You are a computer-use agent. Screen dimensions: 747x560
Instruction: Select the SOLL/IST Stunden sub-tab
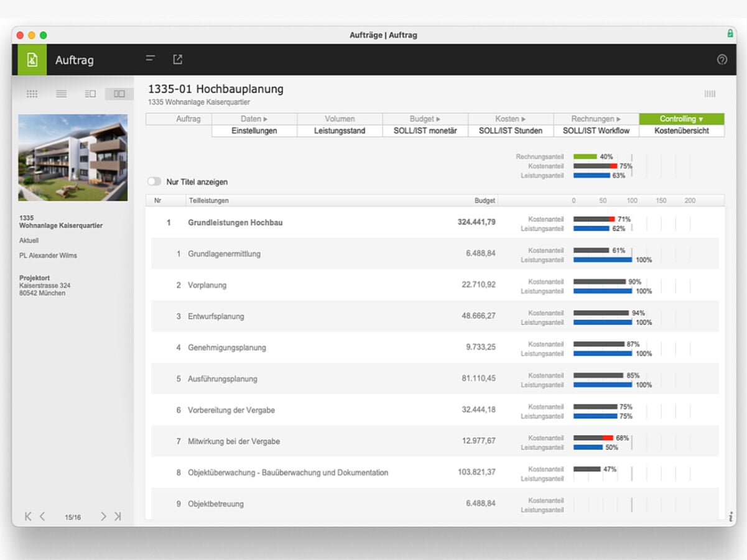(x=511, y=131)
